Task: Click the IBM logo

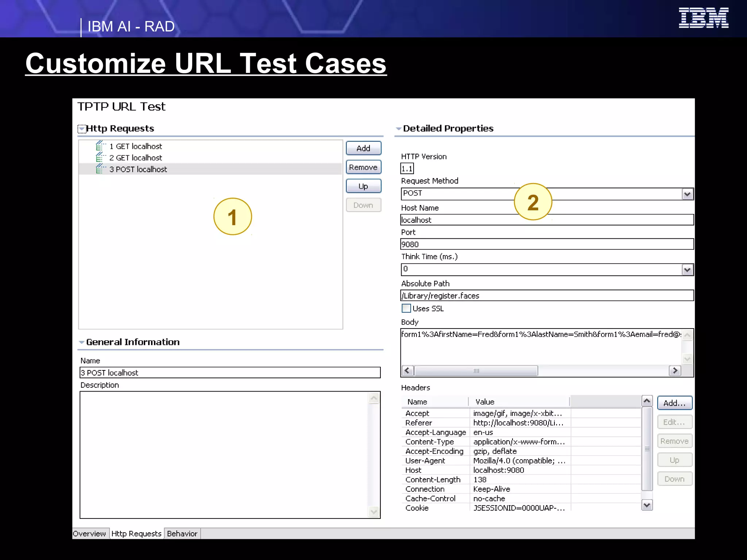Action: 704,18
